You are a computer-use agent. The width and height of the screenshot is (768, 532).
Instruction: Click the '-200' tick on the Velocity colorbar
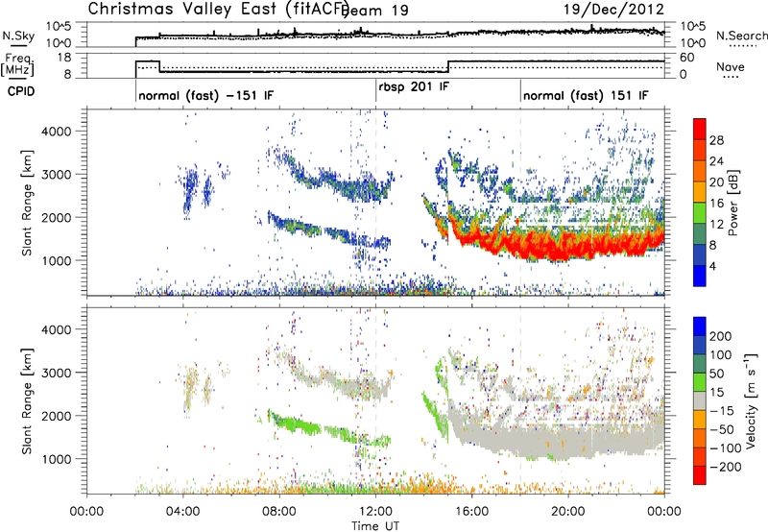pyautogui.click(x=725, y=467)
